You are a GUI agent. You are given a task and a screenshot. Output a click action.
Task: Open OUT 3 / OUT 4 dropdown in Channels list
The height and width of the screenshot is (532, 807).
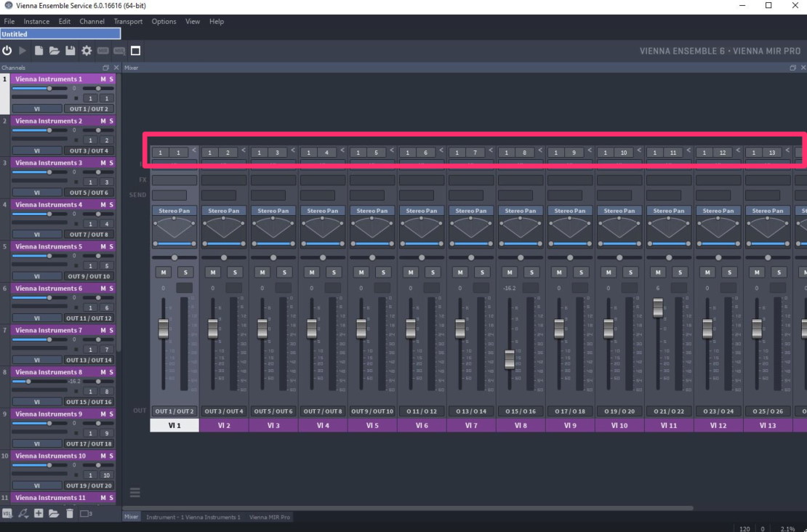89,150
